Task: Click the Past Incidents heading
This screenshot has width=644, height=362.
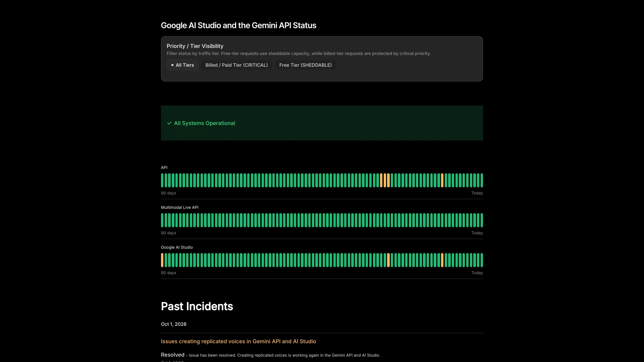Action: (197, 306)
